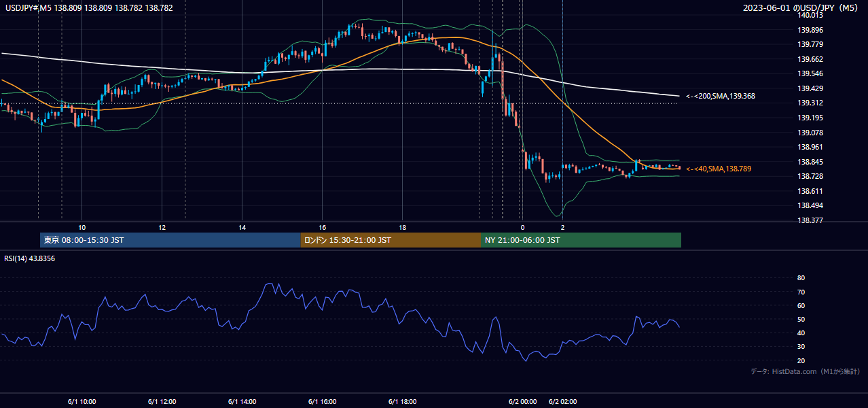The height and width of the screenshot is (408, 868).
Task: Click the RSI(14) 43.8356 indicator label
Action: tap(30, 258)
